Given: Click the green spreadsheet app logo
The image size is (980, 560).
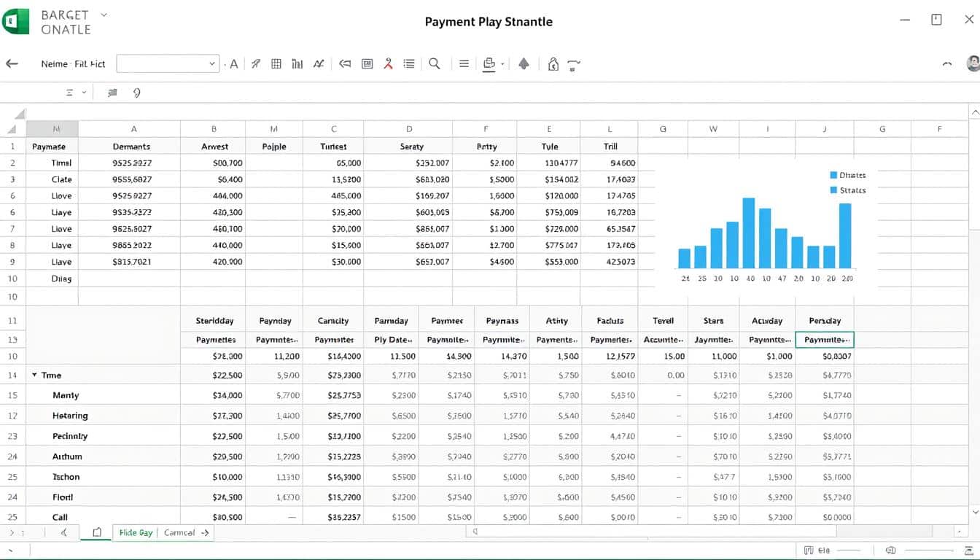Looking at the screenshot, I should point(16,21).
